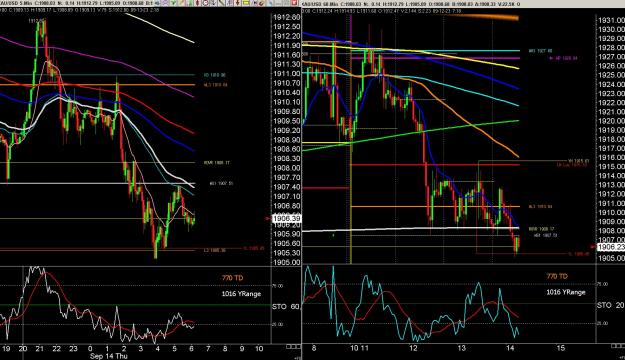
Task: Click the 1912.80 high label on left chart
Action: pos(36,20)
